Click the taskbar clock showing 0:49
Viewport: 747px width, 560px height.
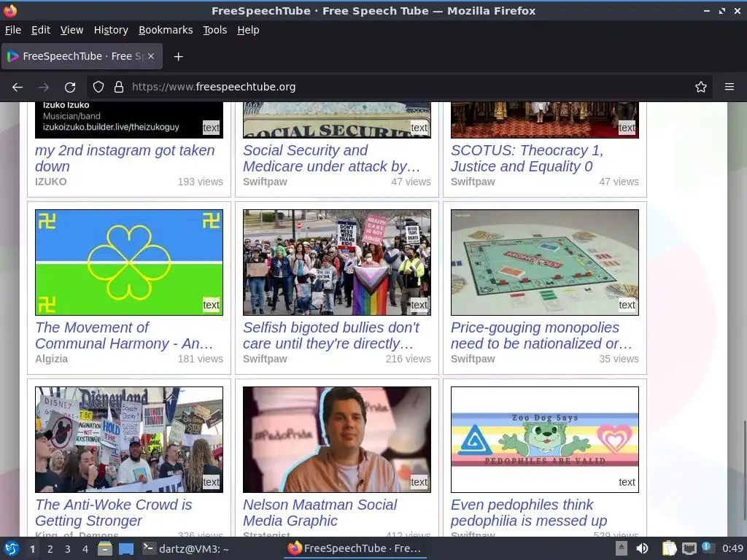(x=732, y=548)
